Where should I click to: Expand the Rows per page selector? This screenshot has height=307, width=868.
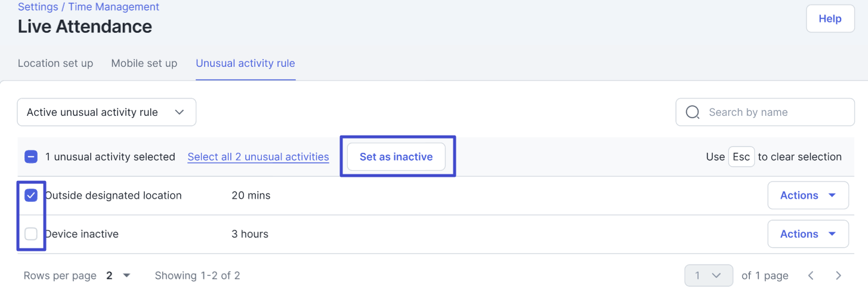(118, 275)
